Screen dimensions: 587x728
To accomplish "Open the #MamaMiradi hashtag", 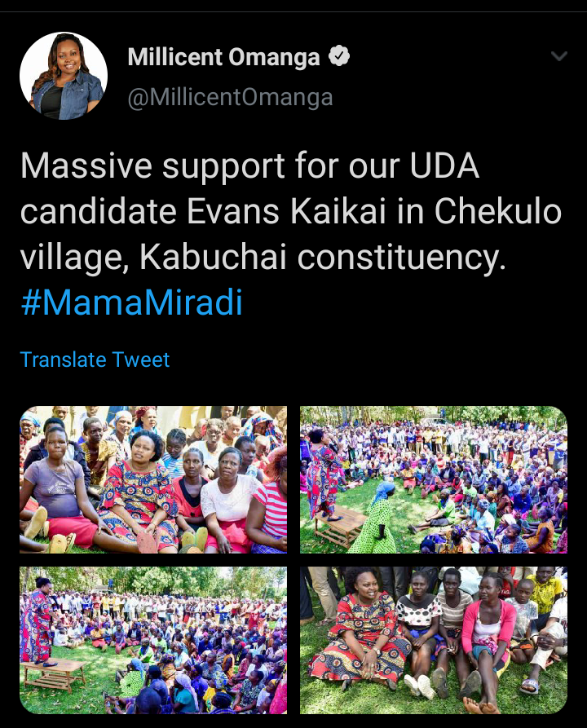I will [132, 302].
